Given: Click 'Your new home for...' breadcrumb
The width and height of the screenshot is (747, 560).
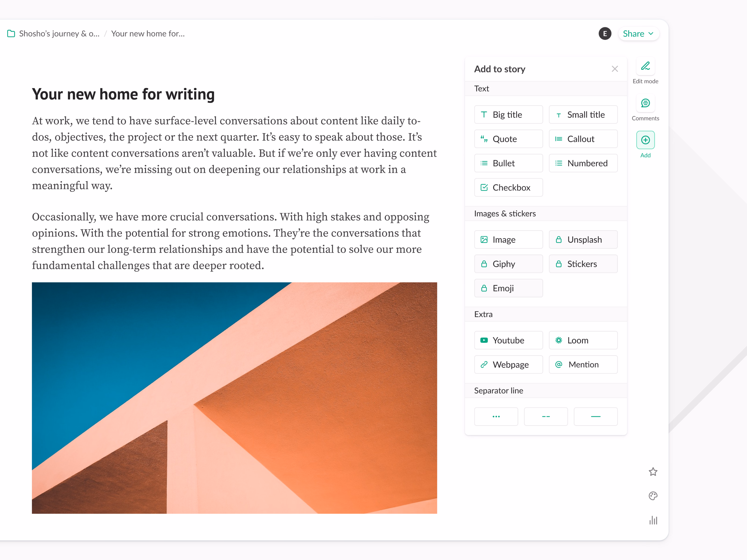Looking at the screenshot, I should click(148, 34).
